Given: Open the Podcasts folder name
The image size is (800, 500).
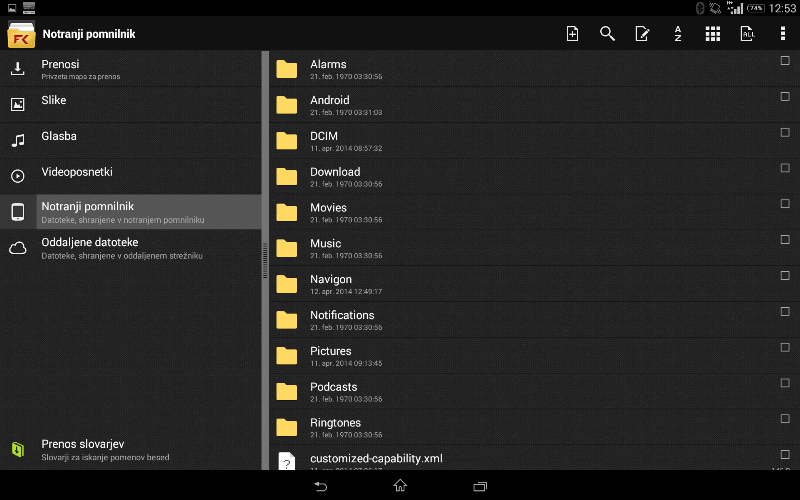Looking at the screenshot, I should pos(334,387).
